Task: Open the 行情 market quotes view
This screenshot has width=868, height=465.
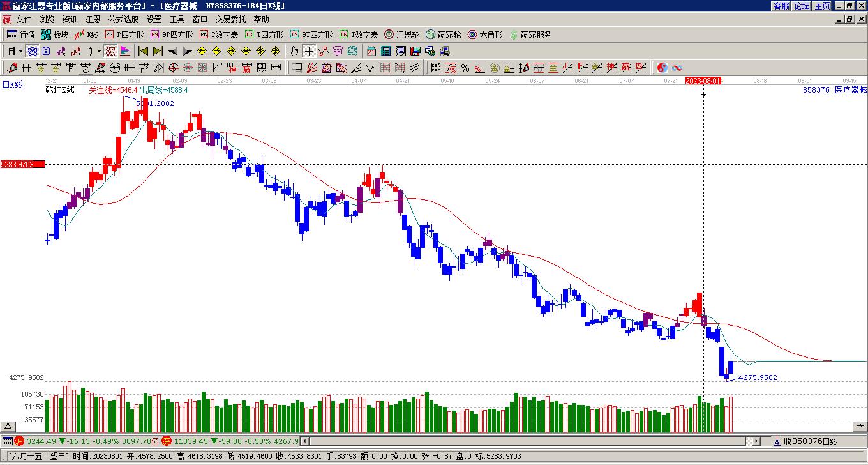Action: tap(21, 34)
